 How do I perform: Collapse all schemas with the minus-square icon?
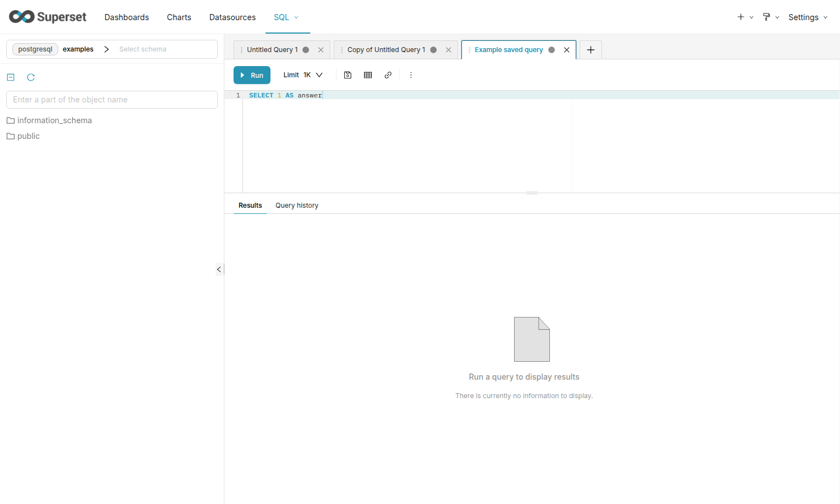coord(11,77)
